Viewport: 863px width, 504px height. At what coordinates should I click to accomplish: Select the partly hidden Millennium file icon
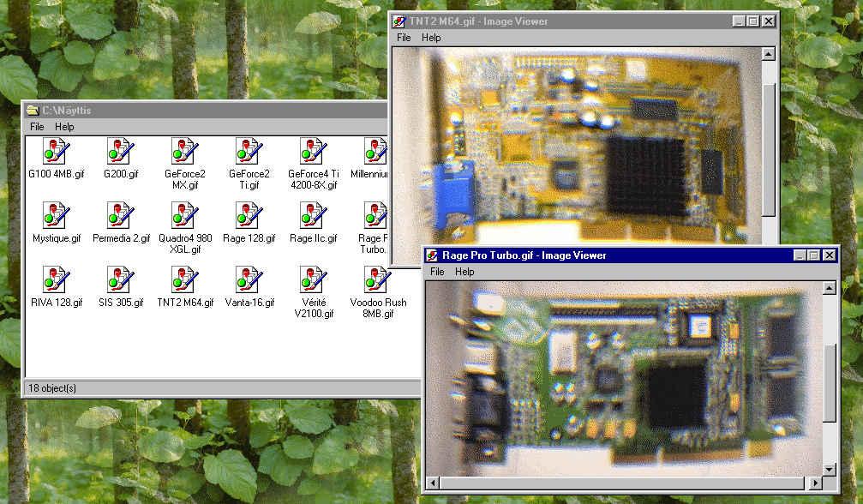tap(376, 152)
